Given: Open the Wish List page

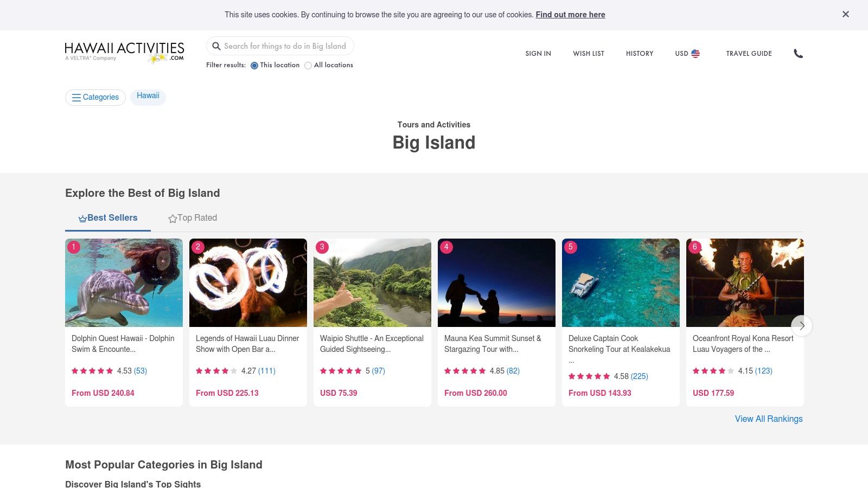Looking at the screenshot, I should pos(589,54).
